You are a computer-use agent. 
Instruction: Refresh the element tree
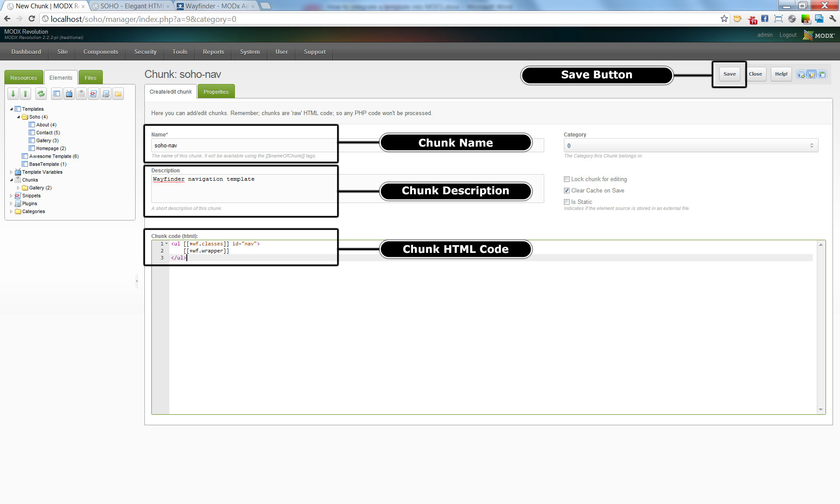coord(41,94)
